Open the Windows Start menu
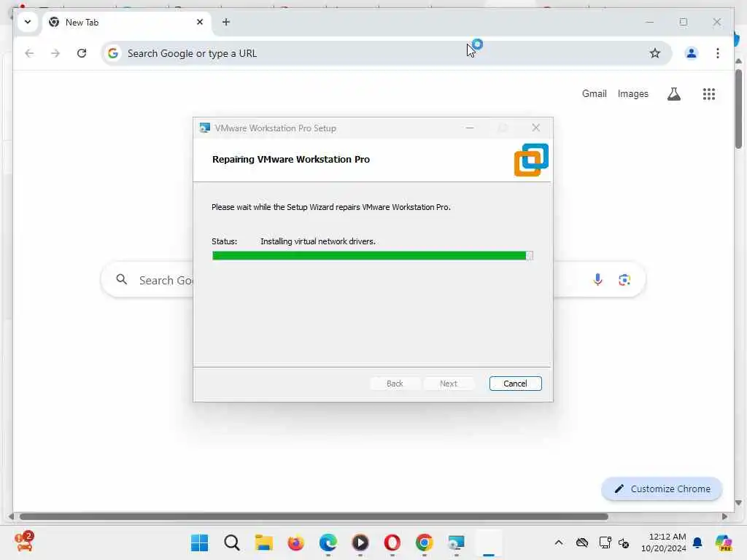 [x=200, y=542]
